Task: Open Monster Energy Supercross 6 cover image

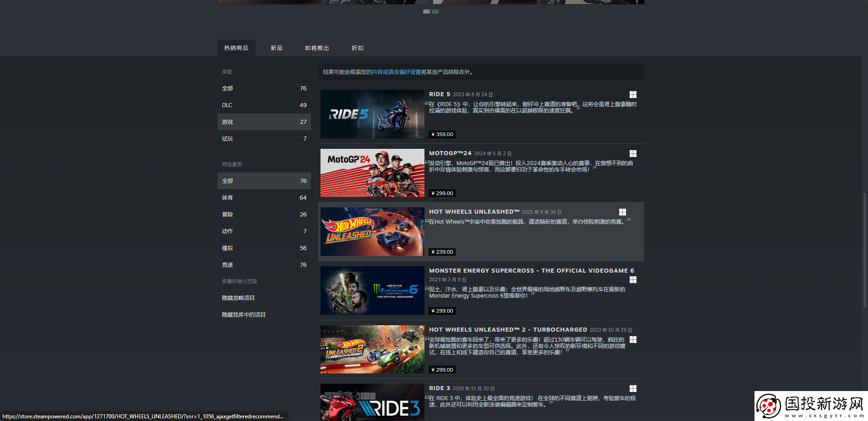Action: pos(372,290)
